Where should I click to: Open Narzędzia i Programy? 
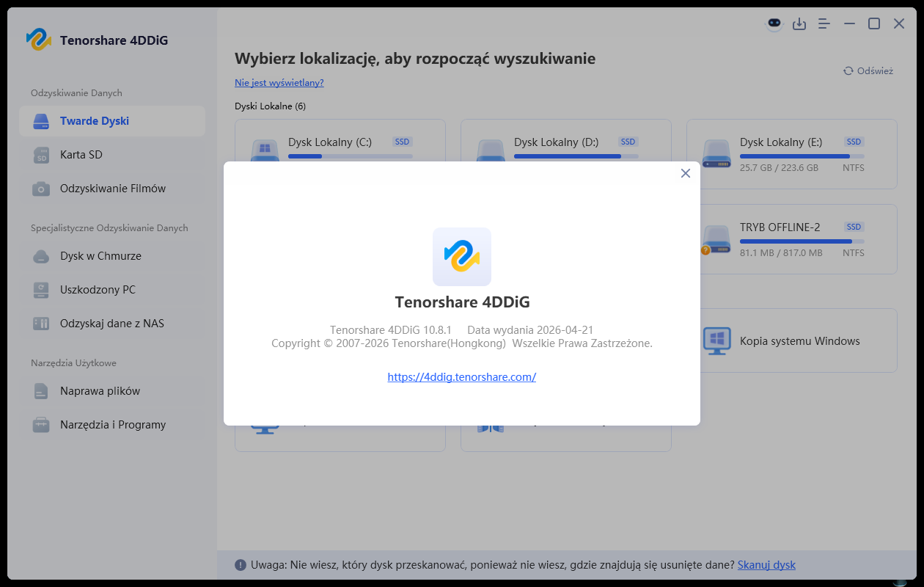tap(112, 425)
